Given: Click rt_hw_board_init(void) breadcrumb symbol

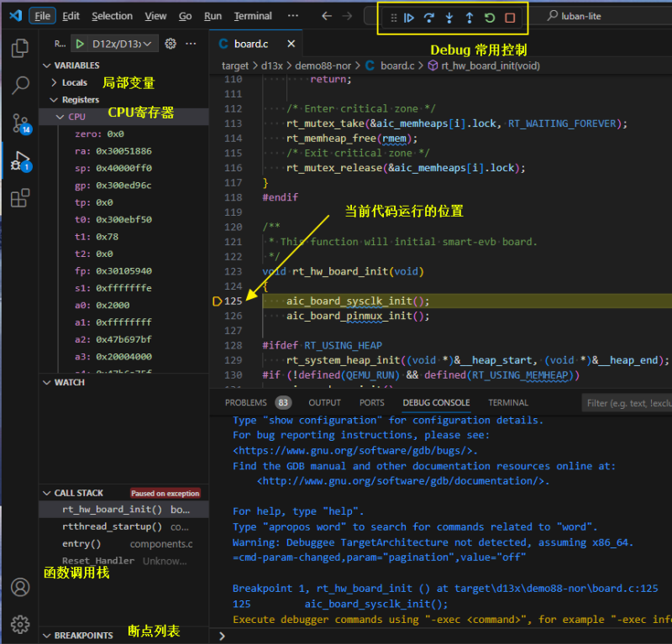Looking at the screenshot, I should pyautogui.click(x=491, y=65).
